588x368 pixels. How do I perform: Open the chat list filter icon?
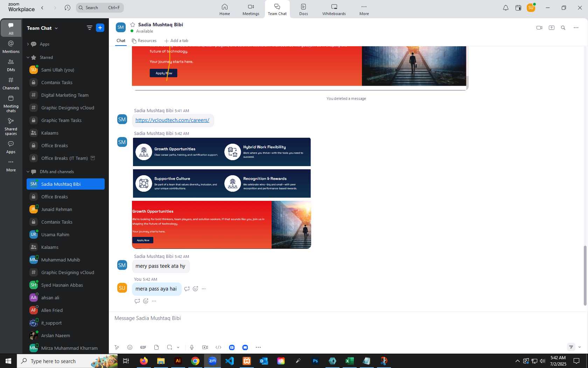pyautogui.click(x=89, y=28)
